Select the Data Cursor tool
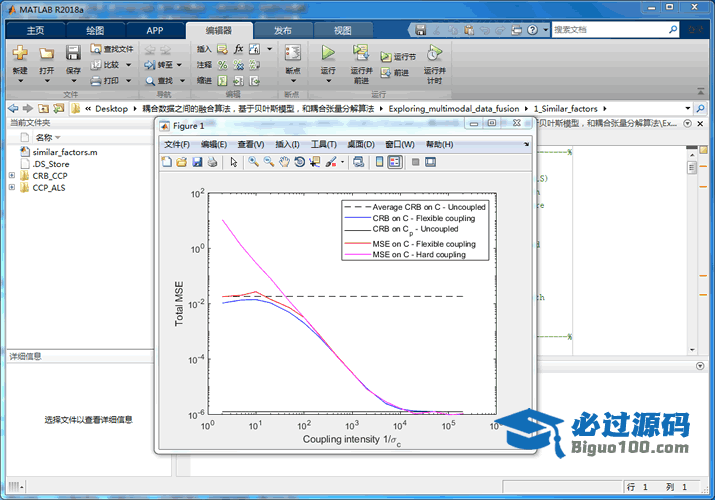 click(315, 162)
